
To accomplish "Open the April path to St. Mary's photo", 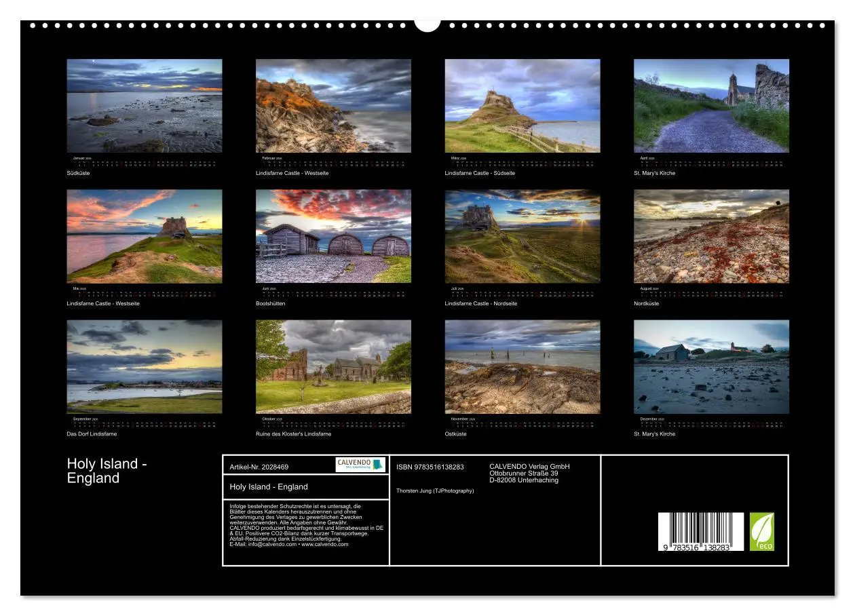I will coord(711,106).
